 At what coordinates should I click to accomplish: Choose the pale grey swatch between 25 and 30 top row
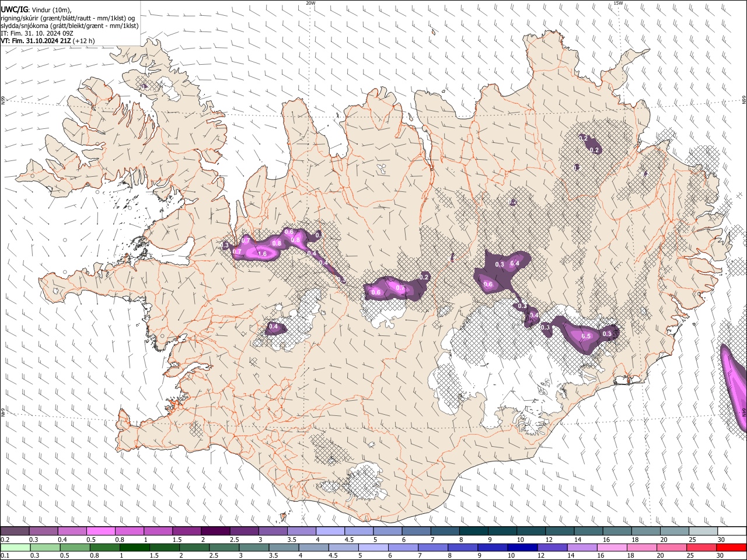click(703, 531)
